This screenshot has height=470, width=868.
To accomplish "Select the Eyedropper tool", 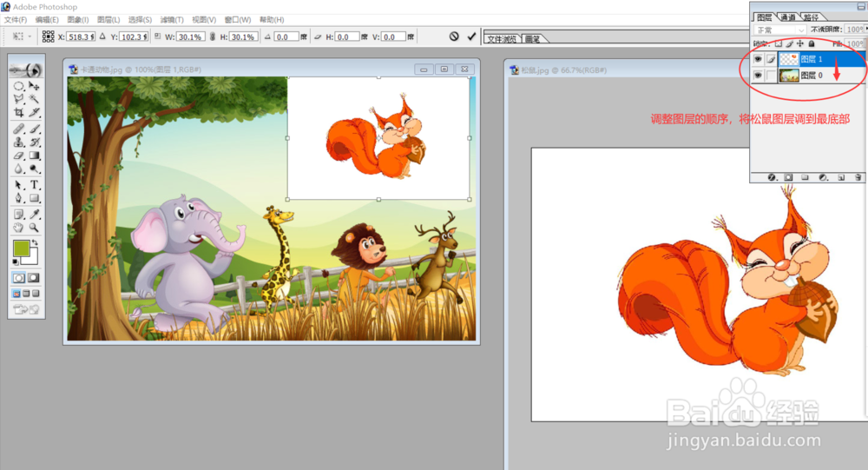I will pyautogui.click(x=35, y=214).
